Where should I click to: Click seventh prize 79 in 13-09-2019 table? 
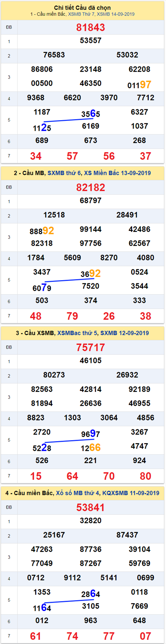coord(72,316)
